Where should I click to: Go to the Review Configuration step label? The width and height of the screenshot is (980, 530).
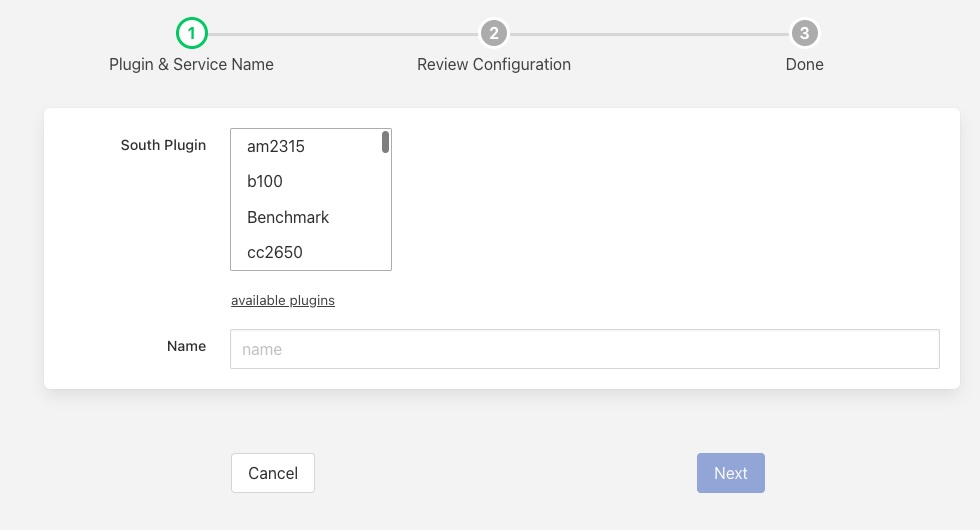pos(493,64)
